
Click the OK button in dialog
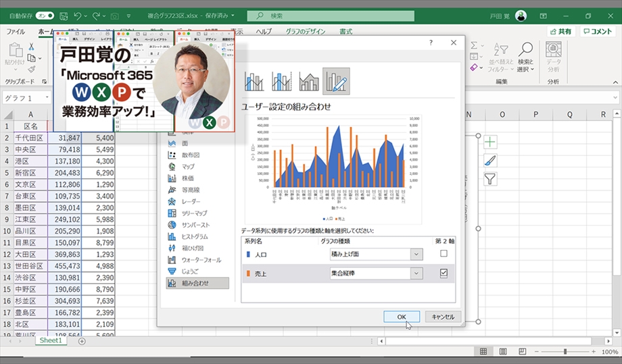pos(402,317)
